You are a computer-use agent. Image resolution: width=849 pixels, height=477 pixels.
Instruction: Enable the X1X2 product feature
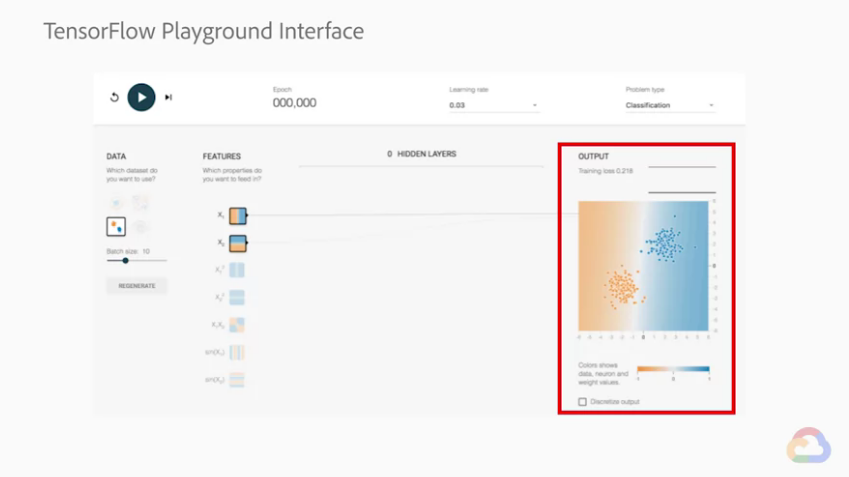pyautogui.click(x=237, y=325)
